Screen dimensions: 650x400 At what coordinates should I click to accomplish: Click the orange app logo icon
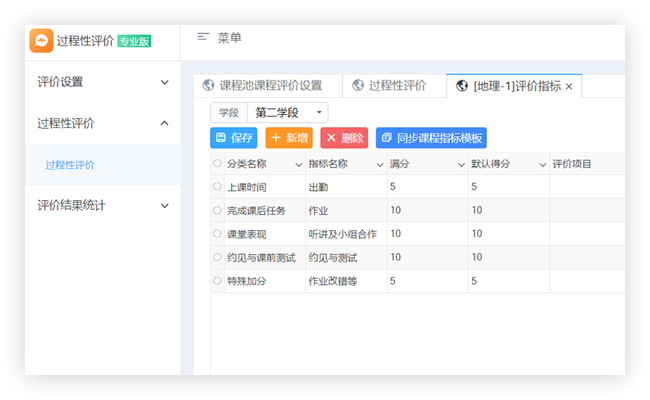(41, 41)
